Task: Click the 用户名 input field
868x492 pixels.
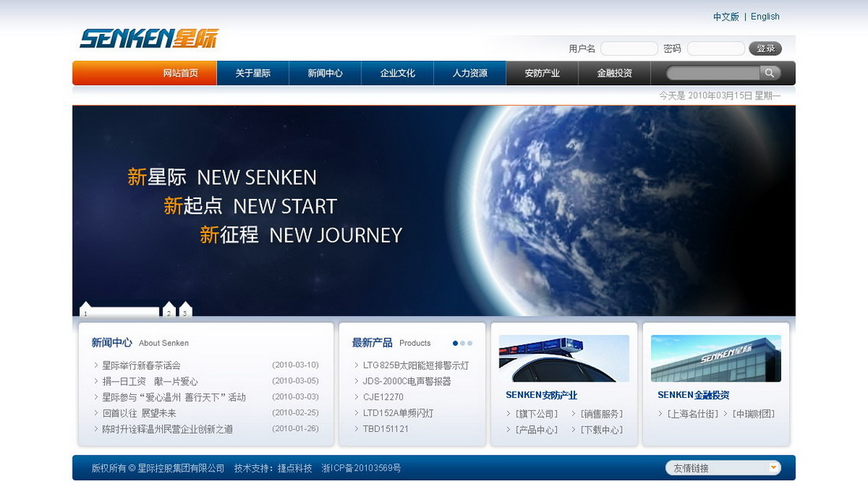Action: click(630, 49)
